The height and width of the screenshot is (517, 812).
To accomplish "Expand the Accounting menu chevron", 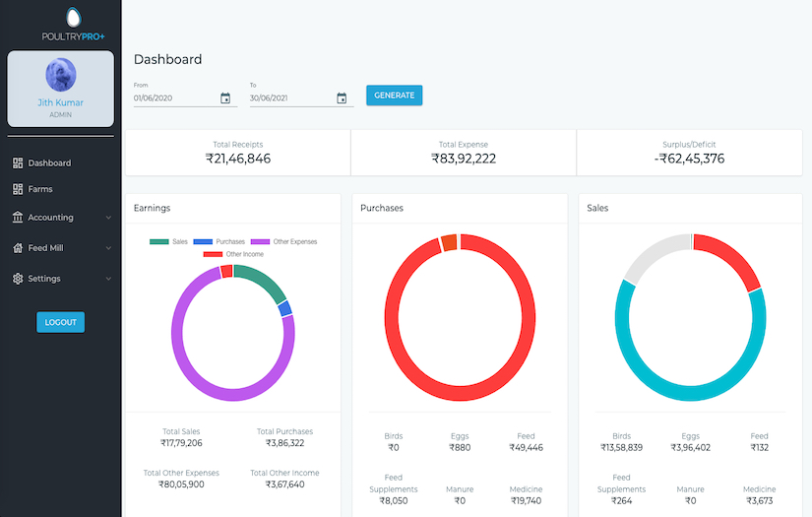I will [108, 218].
